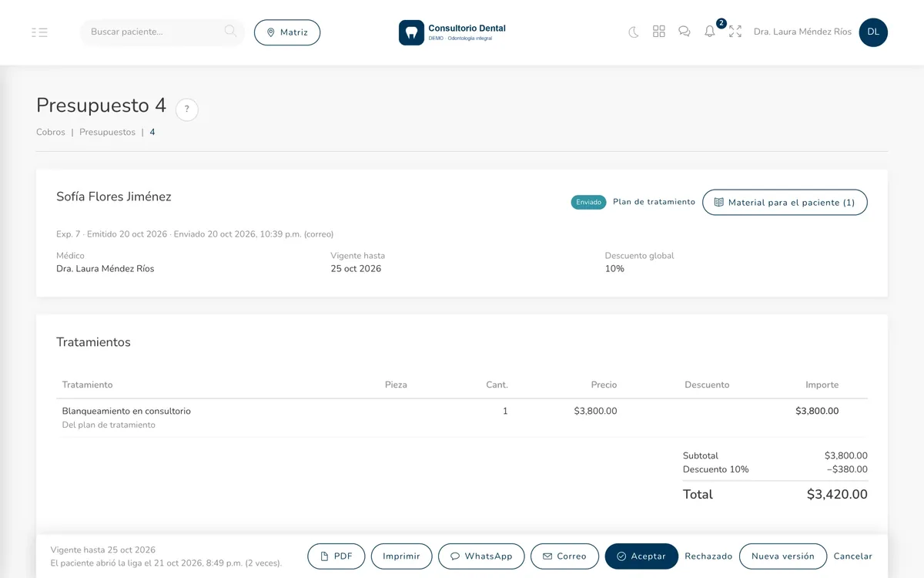Toggle dark mode moon icon

(x=634, y=32)
